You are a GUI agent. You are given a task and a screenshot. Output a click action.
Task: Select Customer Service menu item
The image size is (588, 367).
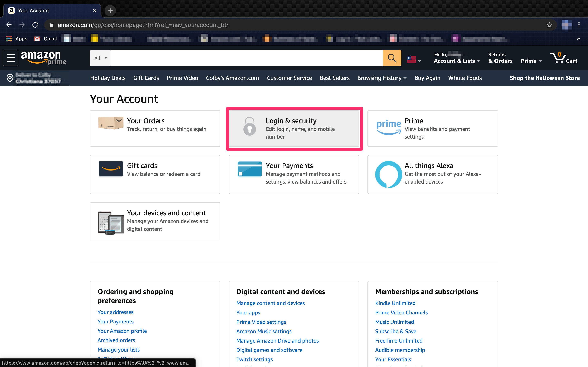tap(289, 78)
